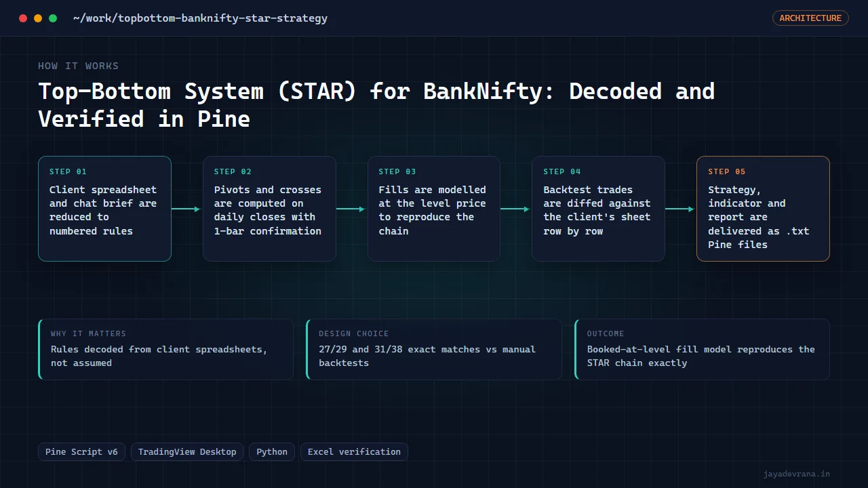
Task: Select the DESIGN CHOICE panel
Action: click(434, 349)
